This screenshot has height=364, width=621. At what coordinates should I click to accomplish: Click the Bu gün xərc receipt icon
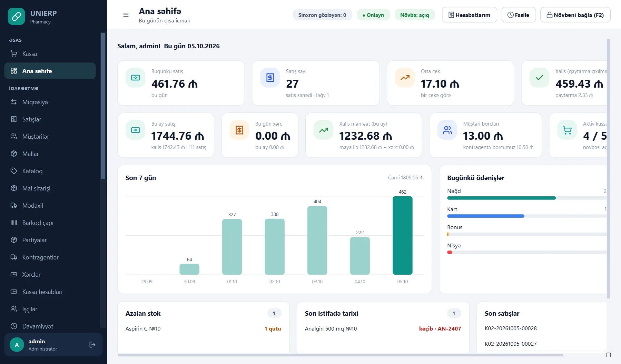pyautogui.click(x=239, y=130)
